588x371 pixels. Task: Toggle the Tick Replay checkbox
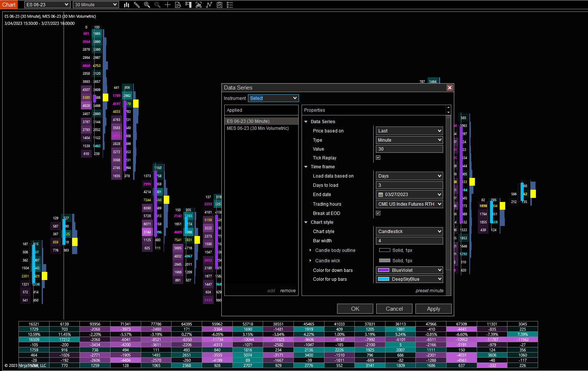[378, 158]
